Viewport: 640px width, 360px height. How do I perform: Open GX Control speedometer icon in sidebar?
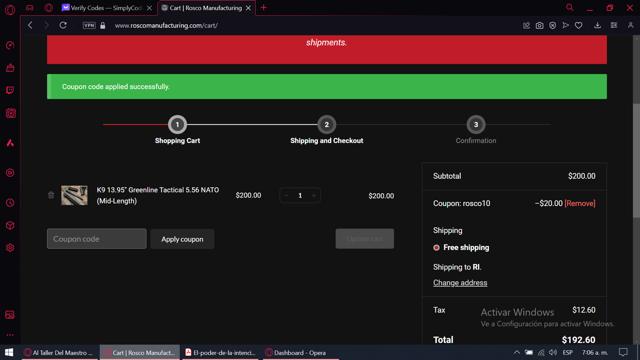[10, 45]
